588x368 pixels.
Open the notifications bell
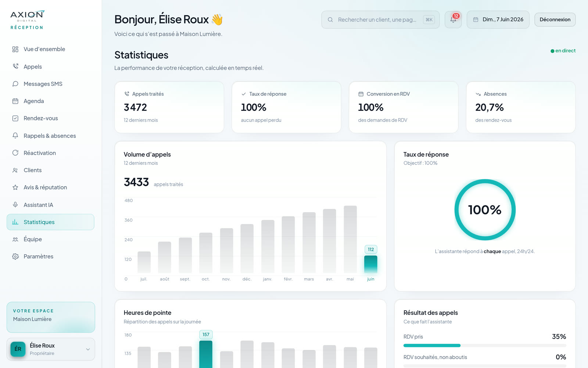coord(453,20)
